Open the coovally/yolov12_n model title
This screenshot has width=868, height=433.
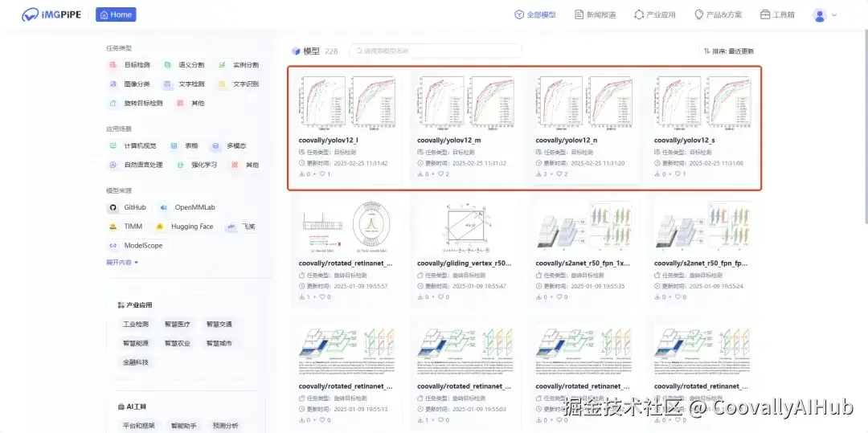(x=567, y=141)
